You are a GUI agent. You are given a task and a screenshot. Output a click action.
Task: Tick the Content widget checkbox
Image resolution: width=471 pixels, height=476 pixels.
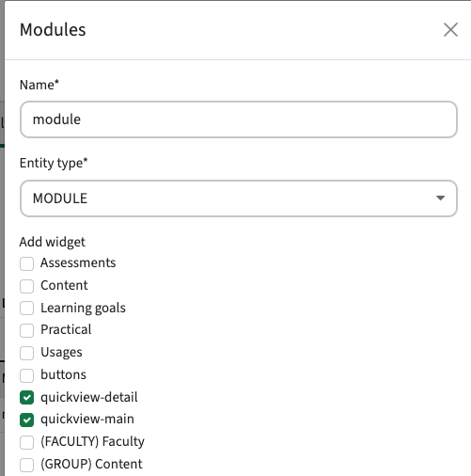(26, 286)
